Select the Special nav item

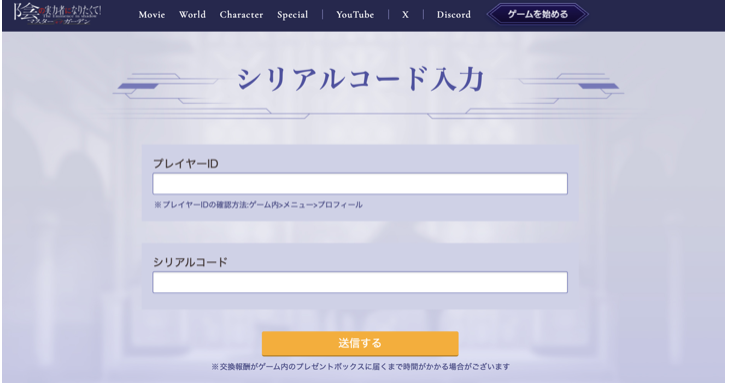(293, 15)
